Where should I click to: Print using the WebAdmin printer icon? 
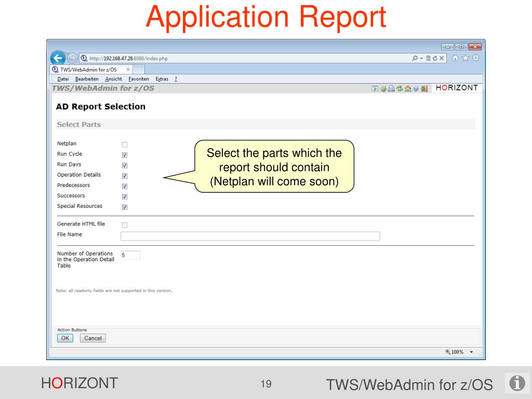click(x=391, y=88)
